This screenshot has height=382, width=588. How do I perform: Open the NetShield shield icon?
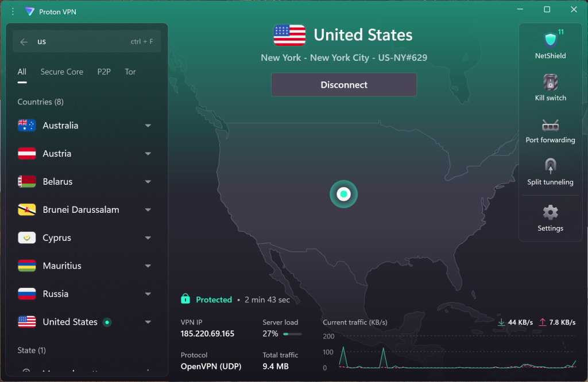550,40
